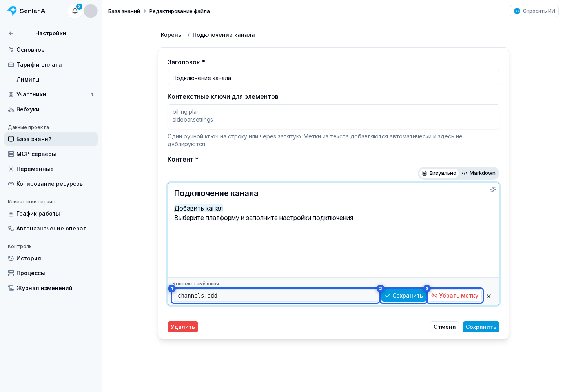Go back using the Настройки arrow

coord(11,33)
